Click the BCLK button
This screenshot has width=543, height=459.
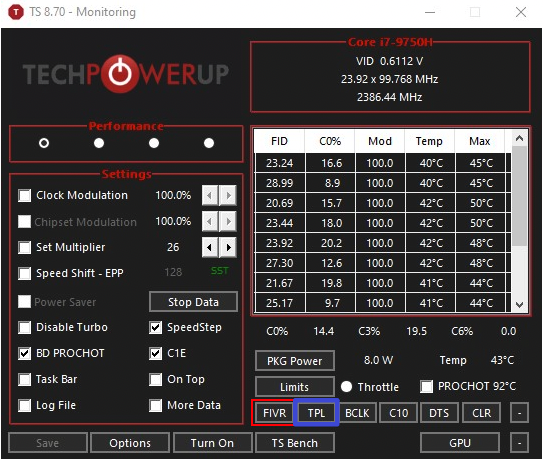(x=357, y=413)
